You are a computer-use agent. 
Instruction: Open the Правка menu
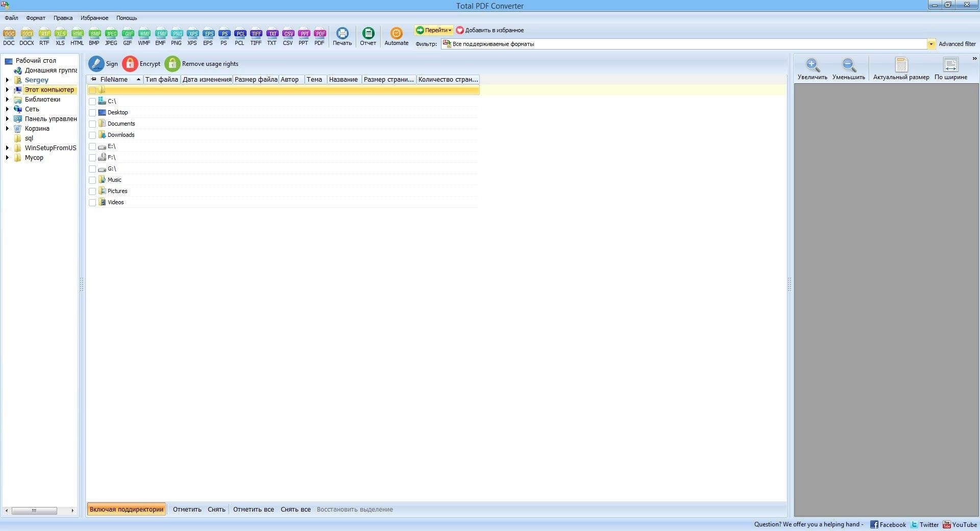[63, 18]
